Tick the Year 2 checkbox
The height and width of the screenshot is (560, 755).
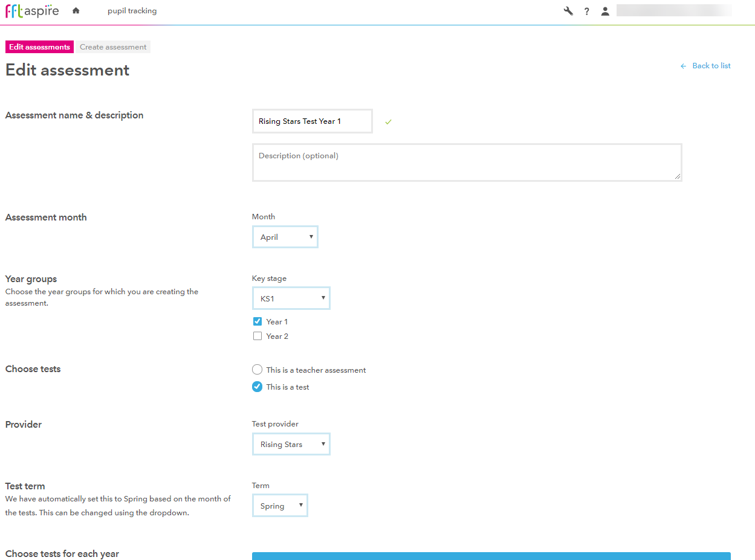click(257, 335)
